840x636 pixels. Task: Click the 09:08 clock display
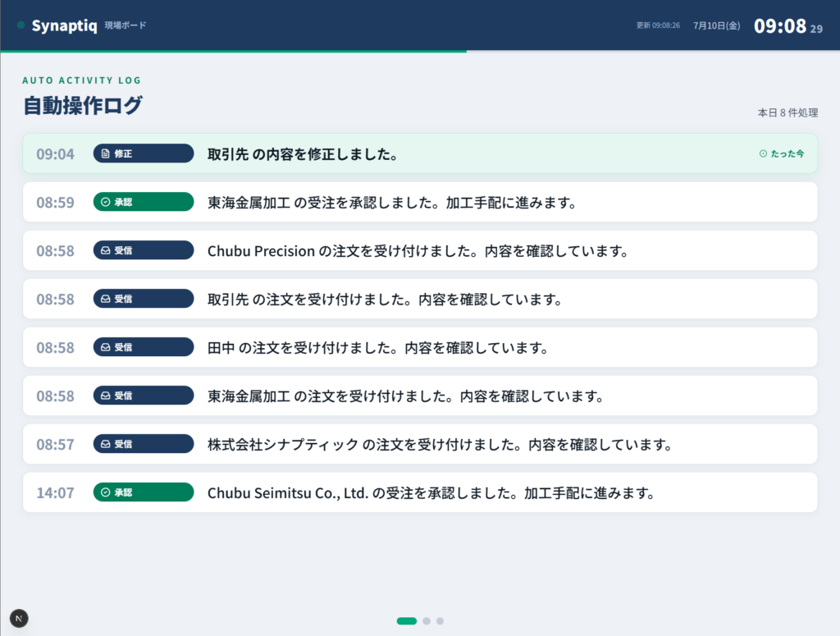780,25
